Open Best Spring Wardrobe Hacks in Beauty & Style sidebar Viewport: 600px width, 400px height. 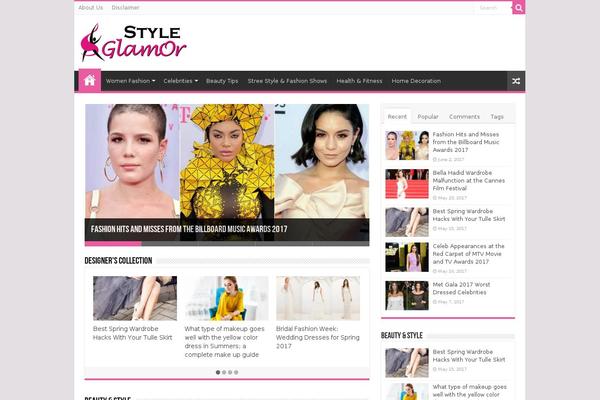tap(469, 356)
